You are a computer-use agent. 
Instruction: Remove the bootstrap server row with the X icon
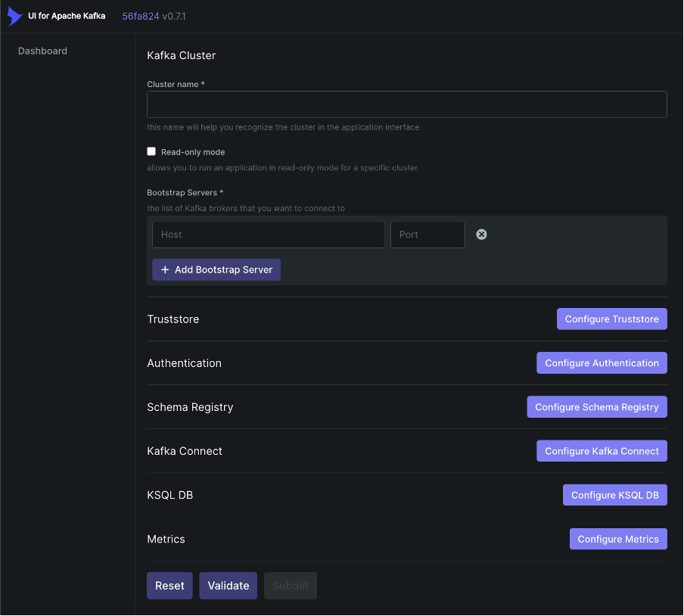[481, 235]
